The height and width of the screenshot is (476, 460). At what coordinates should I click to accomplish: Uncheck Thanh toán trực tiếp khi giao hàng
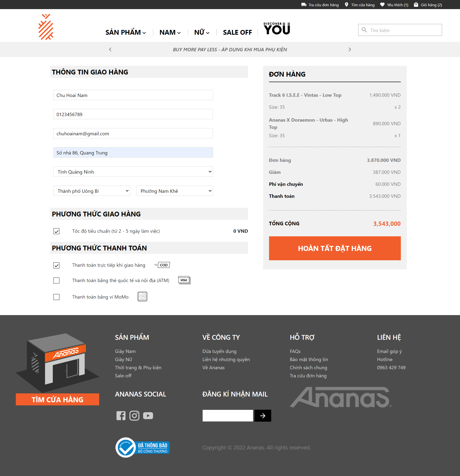(x=56, y=265)
